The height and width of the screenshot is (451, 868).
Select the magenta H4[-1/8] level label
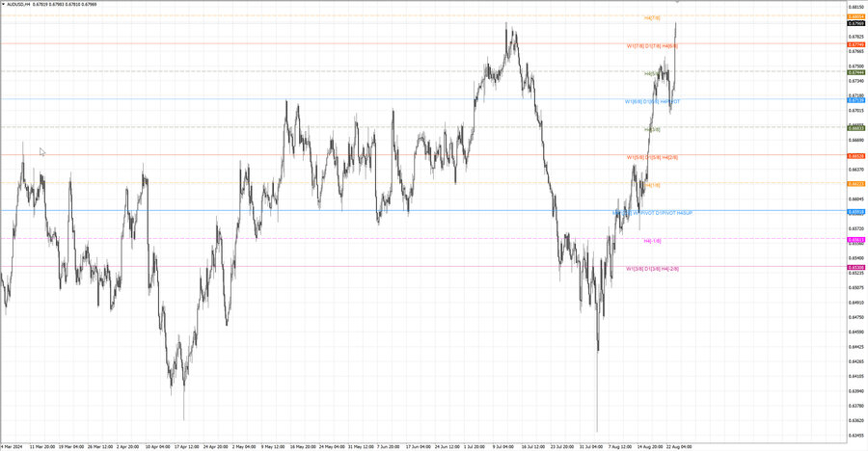[x=653, y=241]
